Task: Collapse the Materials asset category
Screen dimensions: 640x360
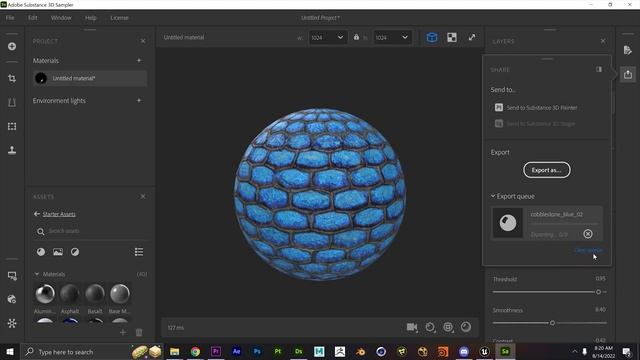Action: click(x=37, y=274)
